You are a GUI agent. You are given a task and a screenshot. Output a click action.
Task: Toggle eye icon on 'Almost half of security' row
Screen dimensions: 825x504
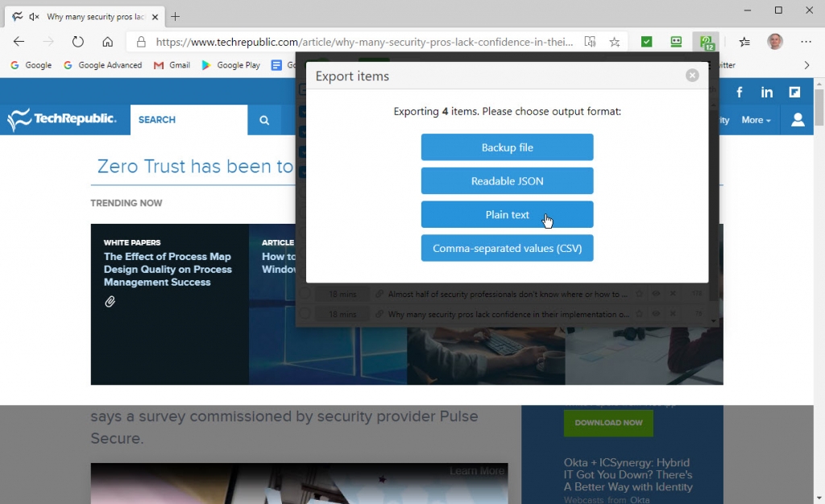pos(656,295)
